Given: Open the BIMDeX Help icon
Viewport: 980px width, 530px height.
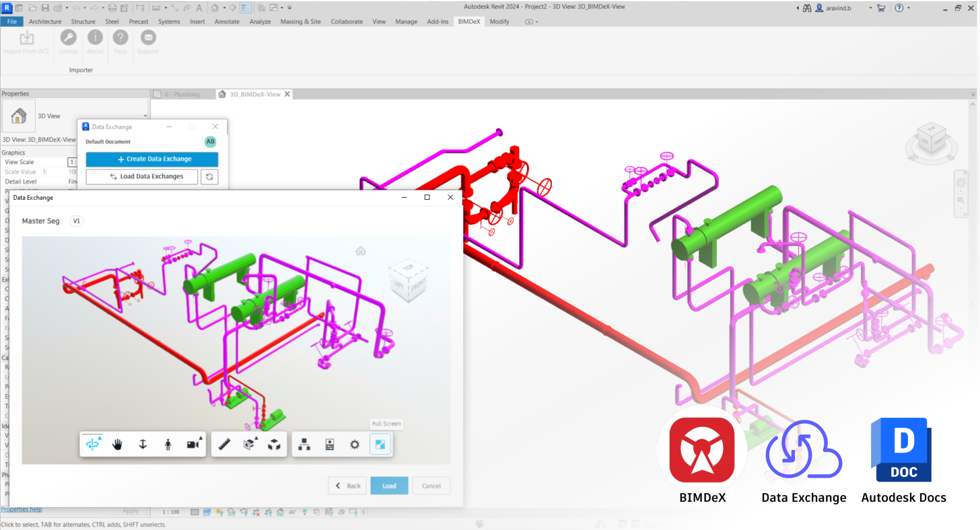Looking at the screenshot, I should 120,42.
